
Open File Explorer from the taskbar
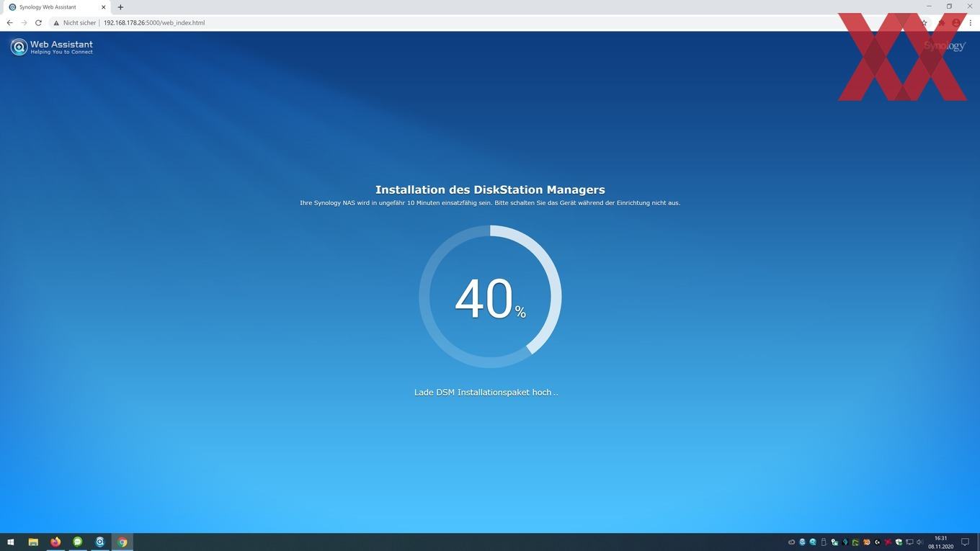click(x=33, y=542)
